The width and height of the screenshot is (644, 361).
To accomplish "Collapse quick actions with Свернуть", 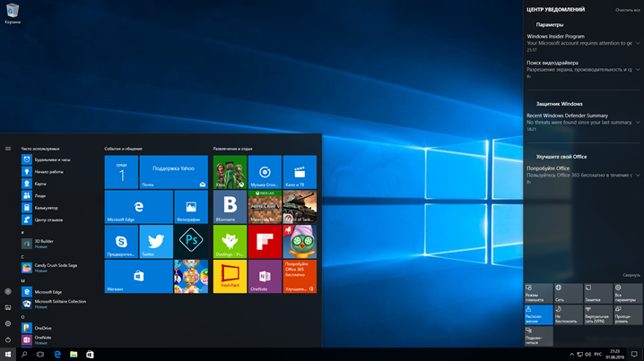I will pyautogui.click(x=631, y=275).
